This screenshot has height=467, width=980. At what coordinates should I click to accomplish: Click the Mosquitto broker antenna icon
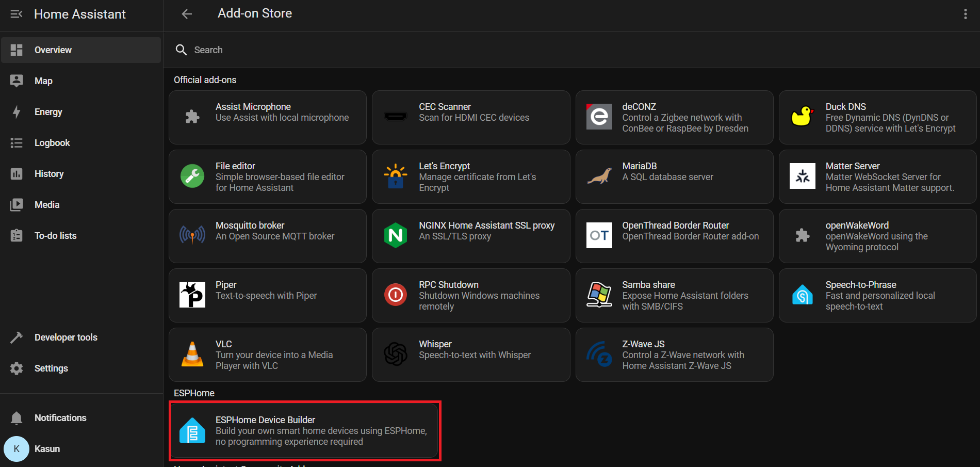click(x=192, y=235)
